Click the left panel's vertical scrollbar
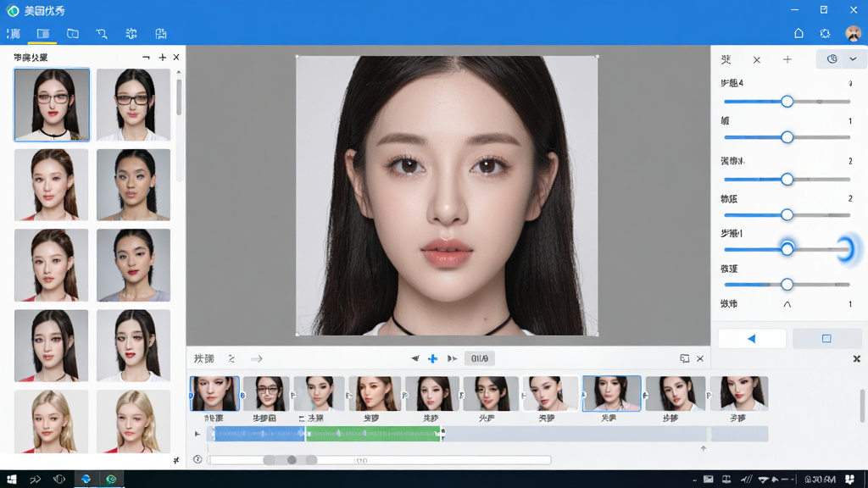The height and width of the screenshot is (488, 868). [x=178, y=97]
